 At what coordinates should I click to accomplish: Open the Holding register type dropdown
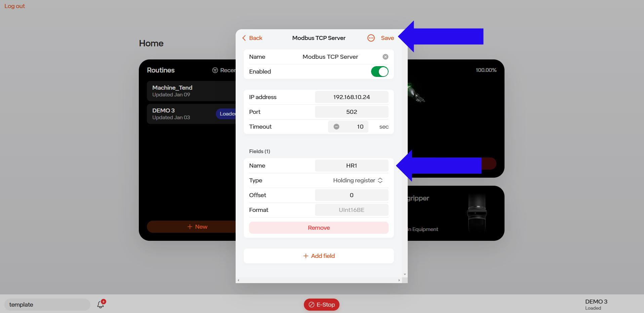coord(358,180)
